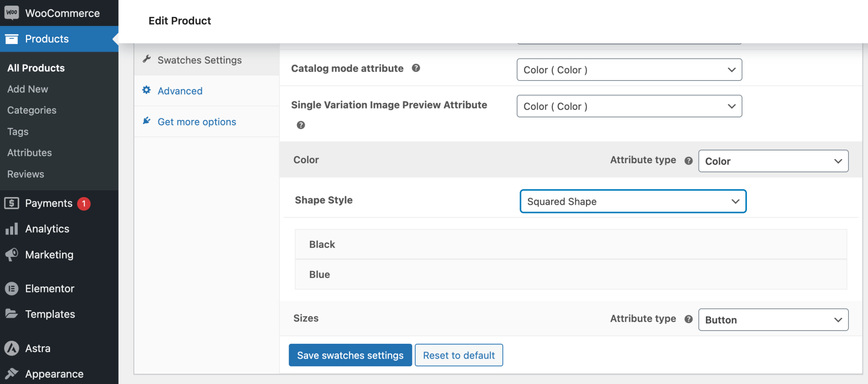Open the Catalog mode attribute dropdown

point(629,70)
